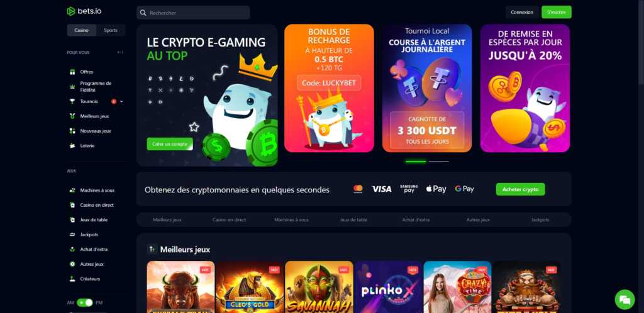
Task: Open the Loterie icon in sidebar
Action: click(72, 146)
